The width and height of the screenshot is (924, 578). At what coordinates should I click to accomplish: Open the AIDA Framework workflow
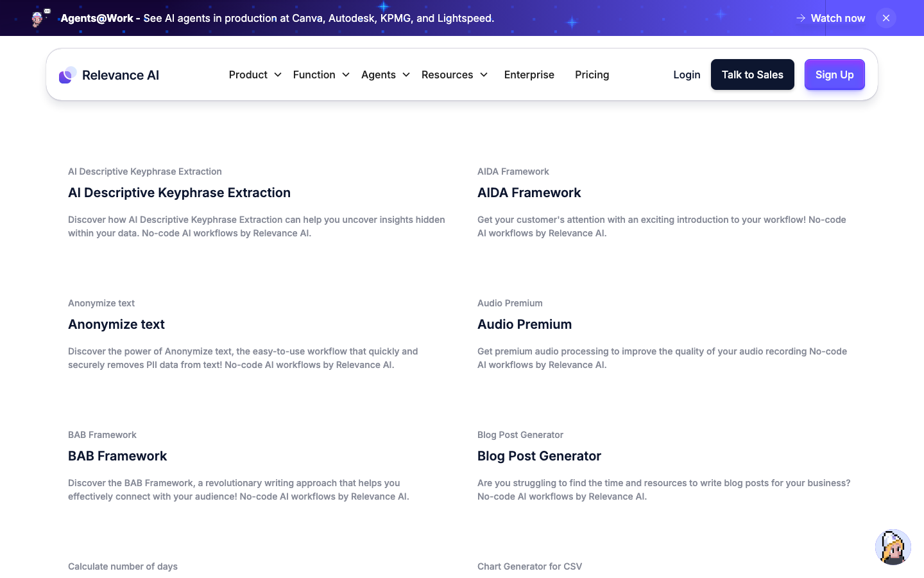click(x=529, y=193)
